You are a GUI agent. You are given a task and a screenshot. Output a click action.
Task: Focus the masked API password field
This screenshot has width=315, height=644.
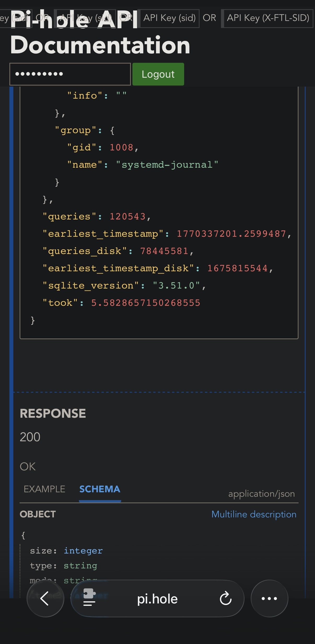coord(70,74)
